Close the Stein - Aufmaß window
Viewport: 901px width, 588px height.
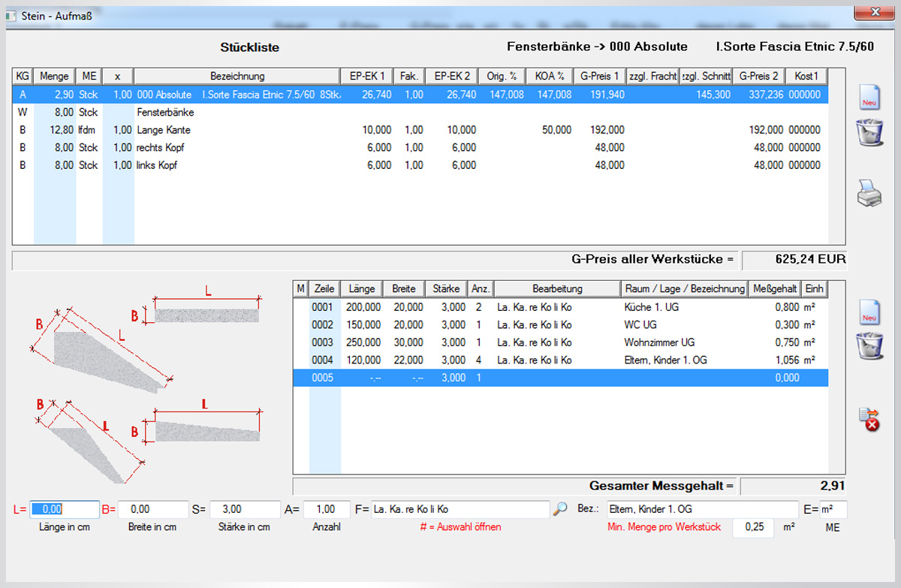click(874, 12)
